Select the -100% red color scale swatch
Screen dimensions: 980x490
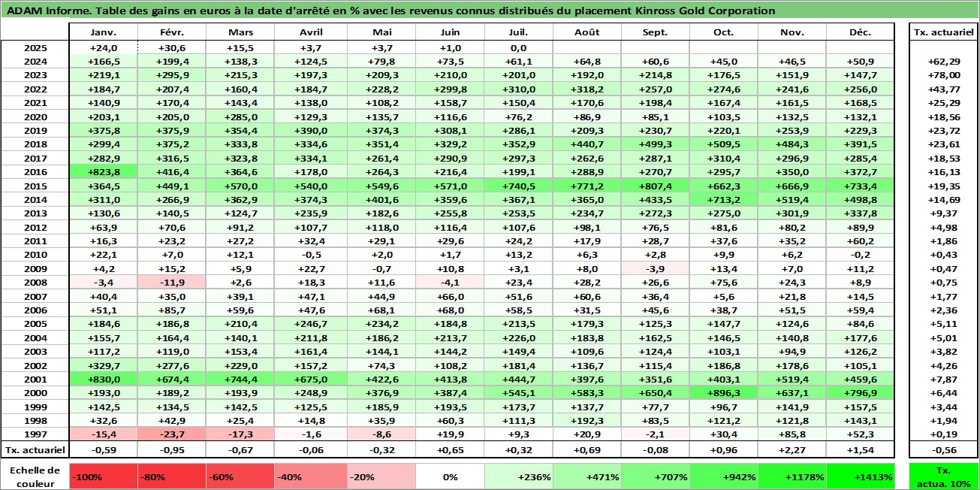pyautogui.click(x=104, y=476)
